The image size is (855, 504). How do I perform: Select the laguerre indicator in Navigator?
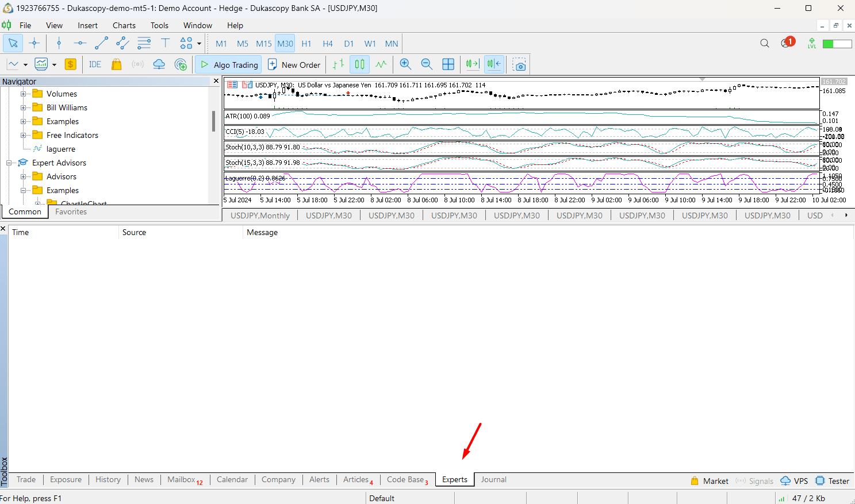60,149
